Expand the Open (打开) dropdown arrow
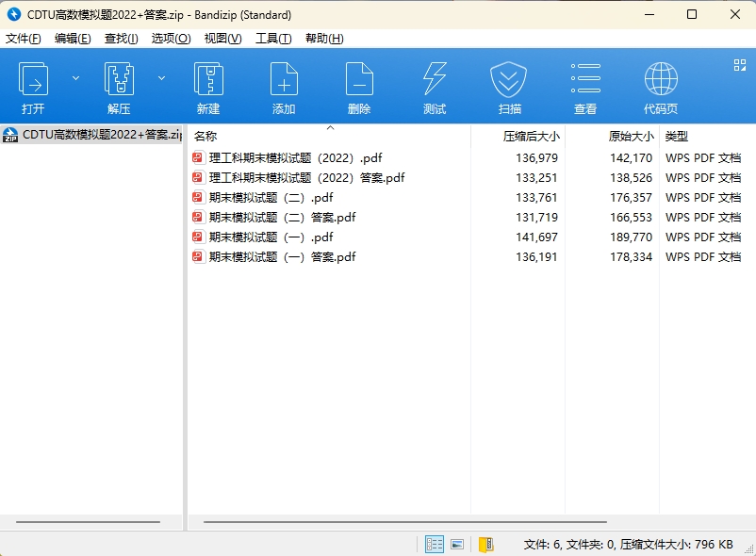The width and height of the screenshot is (756, 556). [75, 78]
